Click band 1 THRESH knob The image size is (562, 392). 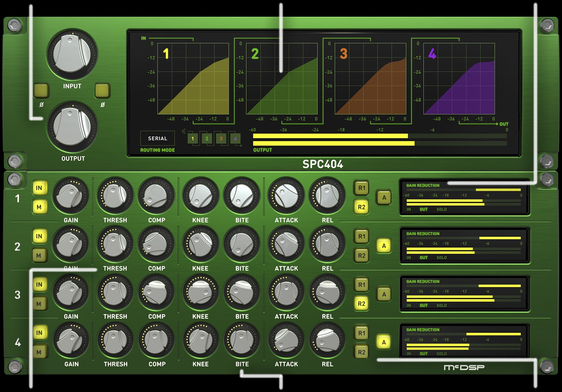point(115,196)
